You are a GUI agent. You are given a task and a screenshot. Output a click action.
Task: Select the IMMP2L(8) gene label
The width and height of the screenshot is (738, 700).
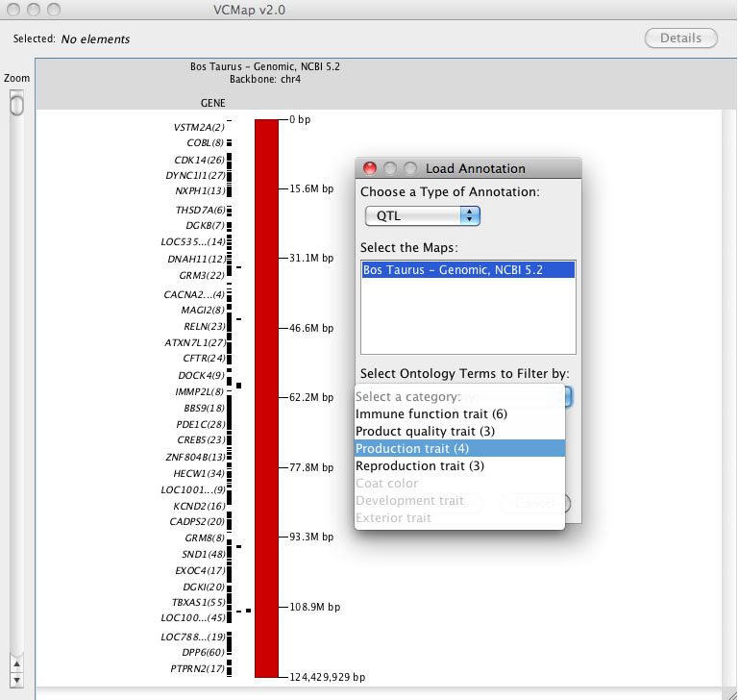(x=200, y=391)
